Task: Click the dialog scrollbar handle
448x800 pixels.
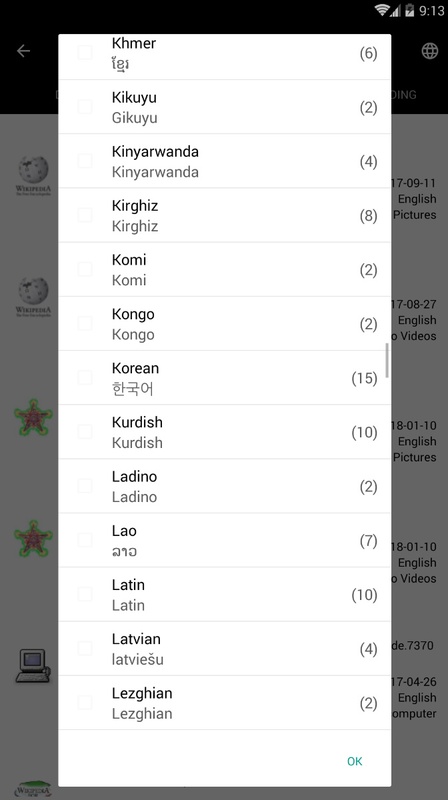Action: pyautogui.click(x=387, y=360)
